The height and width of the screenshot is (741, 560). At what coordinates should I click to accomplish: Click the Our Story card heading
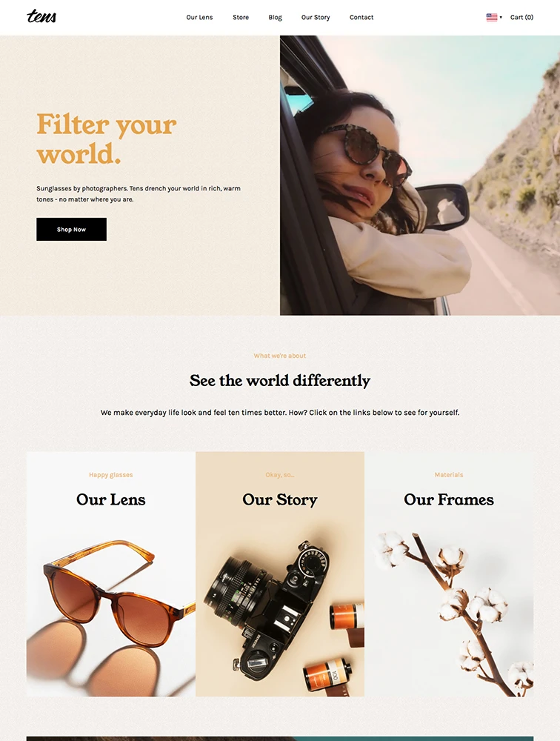pyautogui.click(x=280, y=499)
